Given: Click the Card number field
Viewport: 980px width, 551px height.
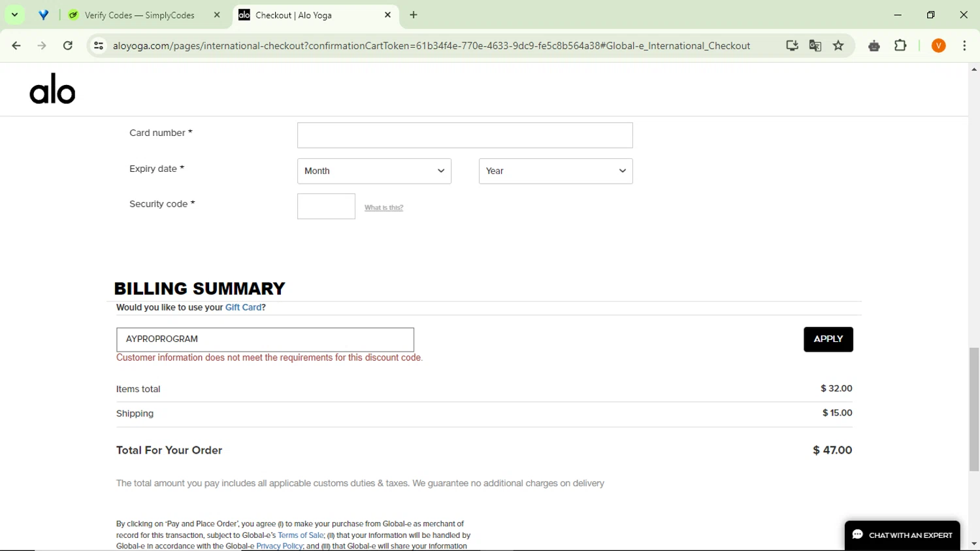Looking at the screenshot, I should (465, 135).
